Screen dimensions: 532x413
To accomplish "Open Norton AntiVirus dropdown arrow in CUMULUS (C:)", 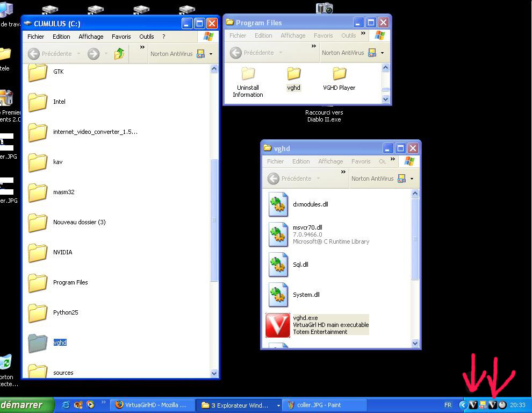I will (211, 54).
